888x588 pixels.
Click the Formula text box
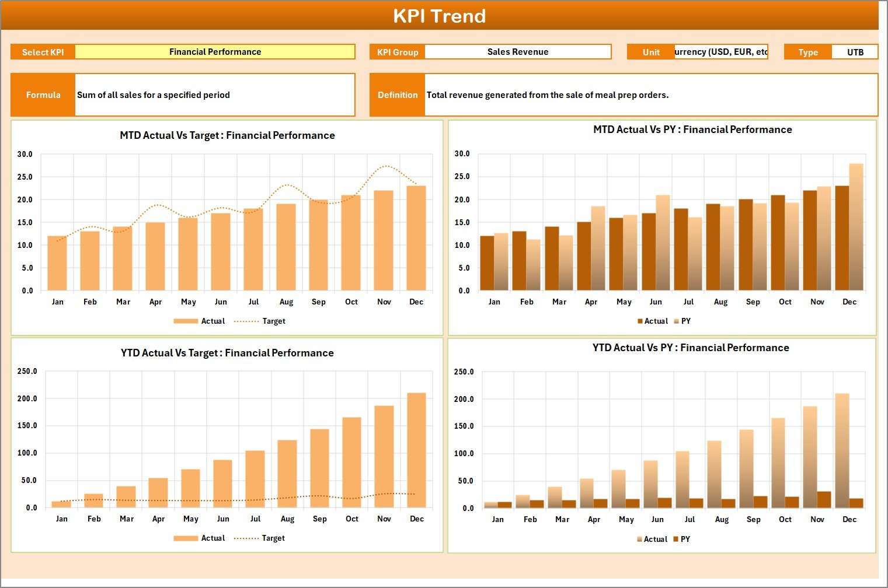pos(215,94)
